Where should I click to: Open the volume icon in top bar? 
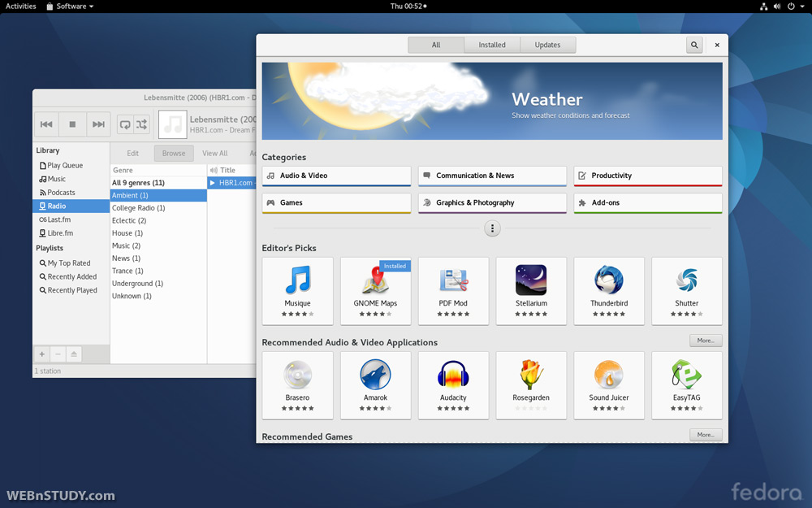tap(777, 7)
